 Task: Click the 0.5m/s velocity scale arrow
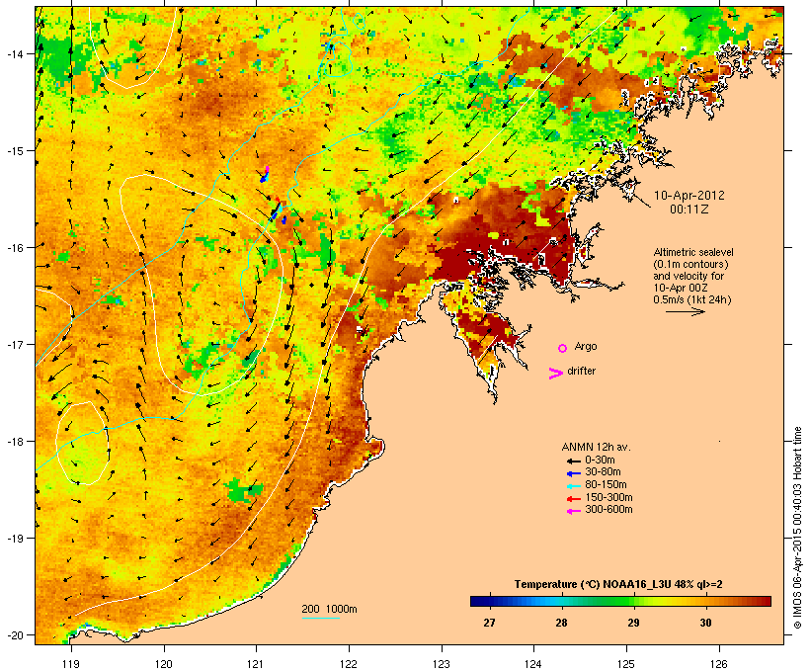[x=686, y=311]
